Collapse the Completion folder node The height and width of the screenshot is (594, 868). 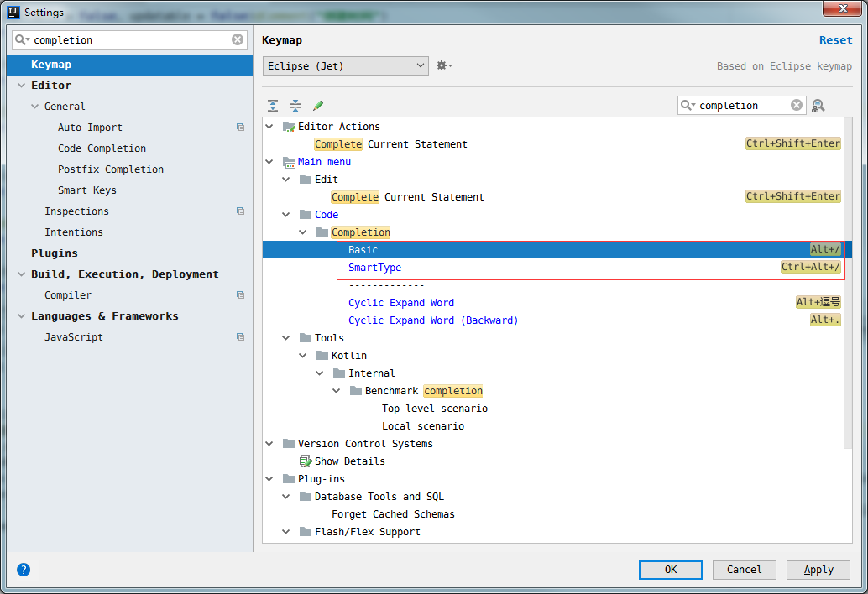click(303, 232)
